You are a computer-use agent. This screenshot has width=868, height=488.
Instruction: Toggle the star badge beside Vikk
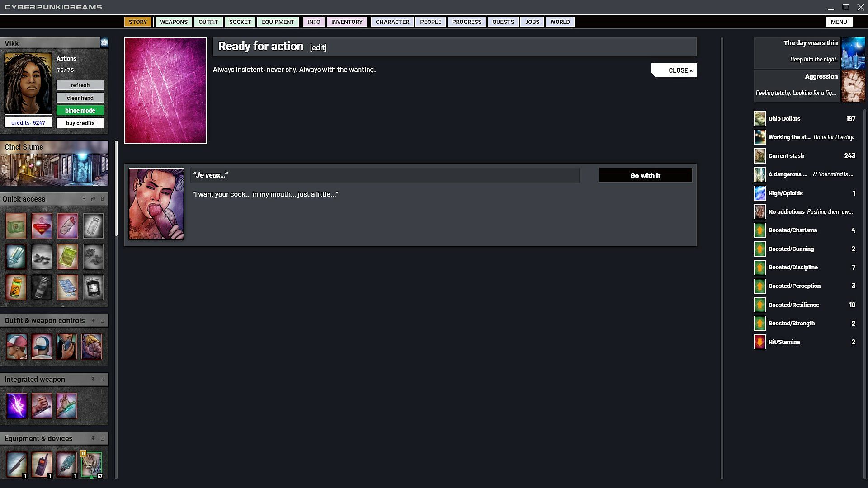click(104, 42)
